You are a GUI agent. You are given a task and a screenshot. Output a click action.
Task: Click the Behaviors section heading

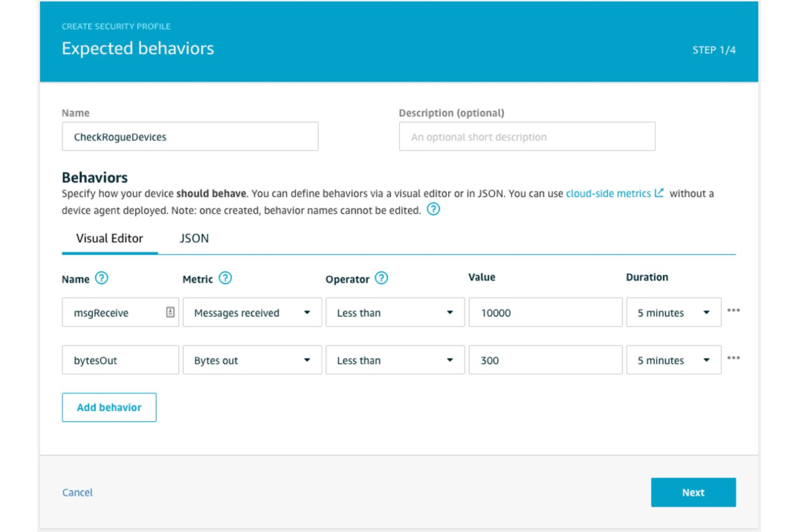[x=95, y=177]
